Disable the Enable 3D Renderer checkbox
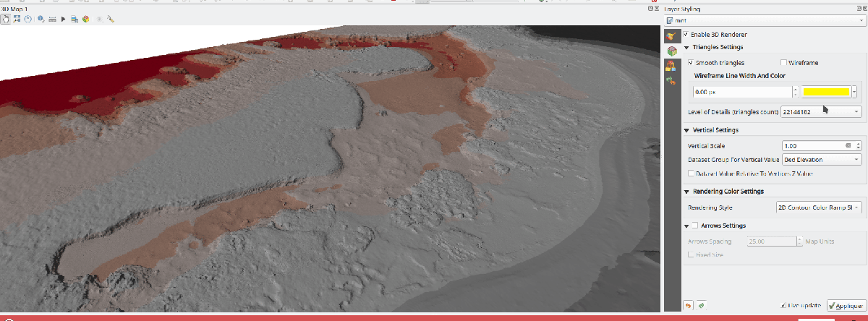 point(686,34)
